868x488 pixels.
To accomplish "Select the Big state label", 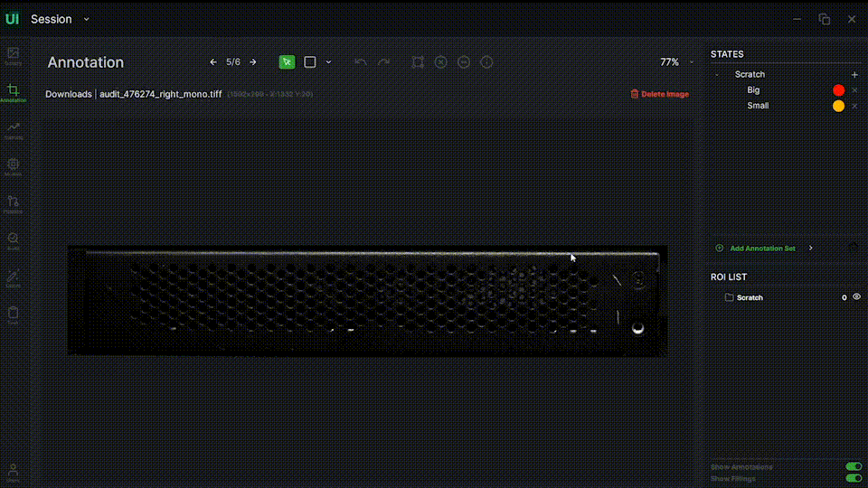I will pyautogui.click(x=753, y=90).
